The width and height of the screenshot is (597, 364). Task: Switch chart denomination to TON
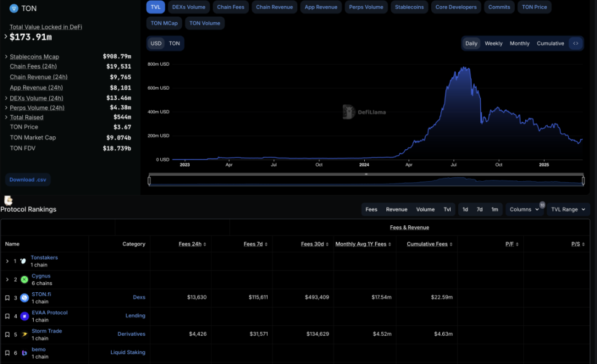coord(174,44)
